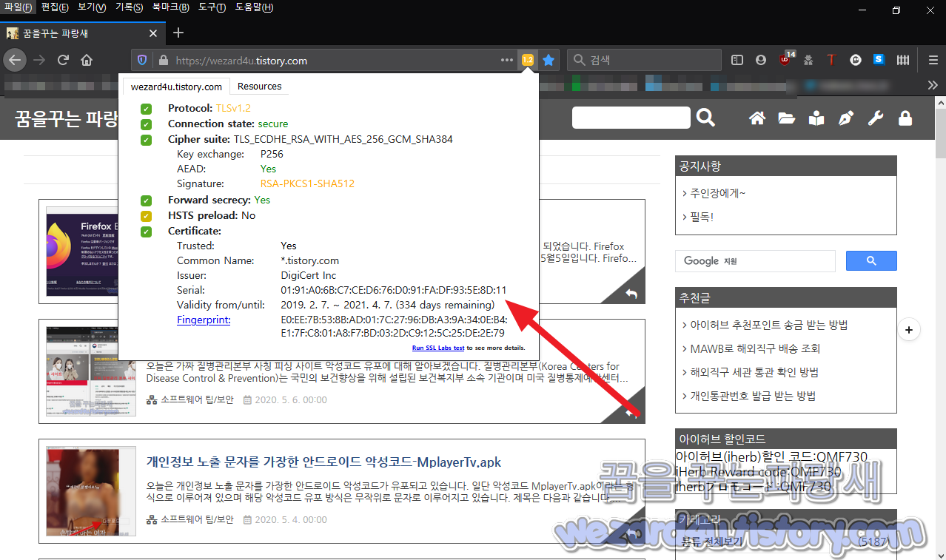Open the 도움말(H) menu
Image resolution: width=946 pixels, height=560 pixels.
tap(254, 7)
